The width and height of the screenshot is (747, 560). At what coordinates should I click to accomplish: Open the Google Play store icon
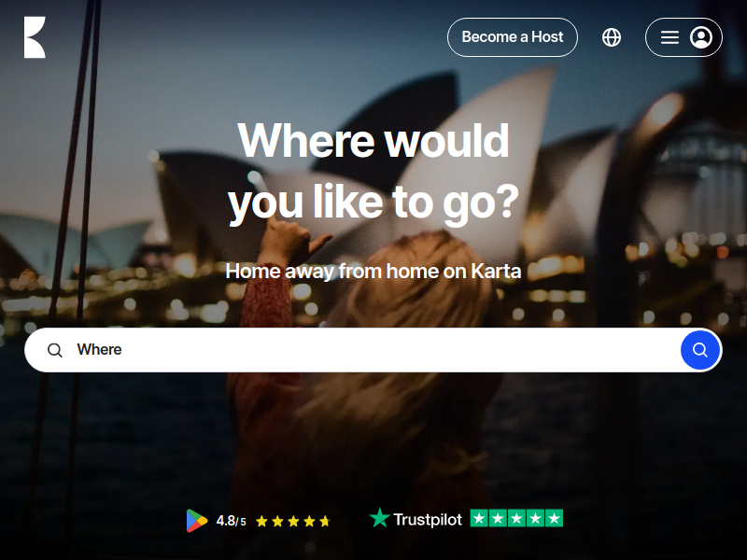coord(197,521)
